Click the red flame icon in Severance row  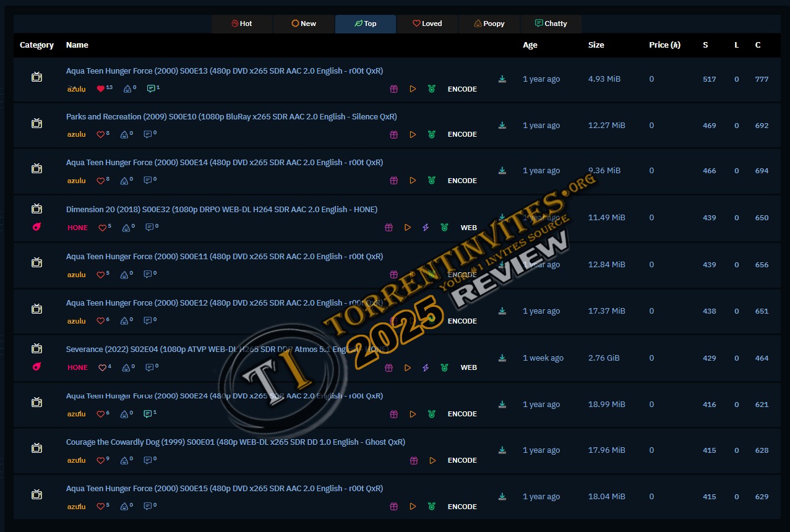point(36,367)
